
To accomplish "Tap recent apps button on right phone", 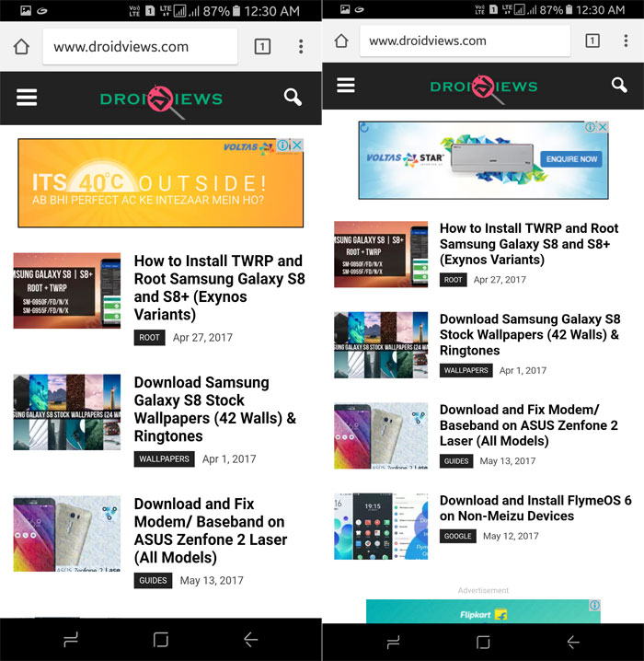I will click(393, 642).
